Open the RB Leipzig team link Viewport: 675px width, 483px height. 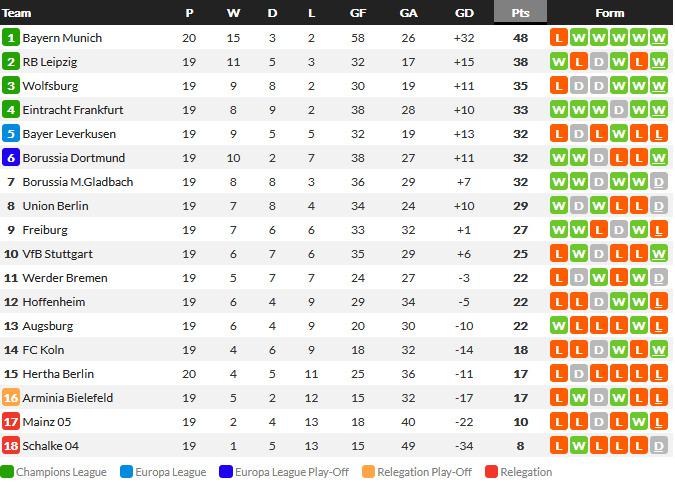click(x=50, y=62)
